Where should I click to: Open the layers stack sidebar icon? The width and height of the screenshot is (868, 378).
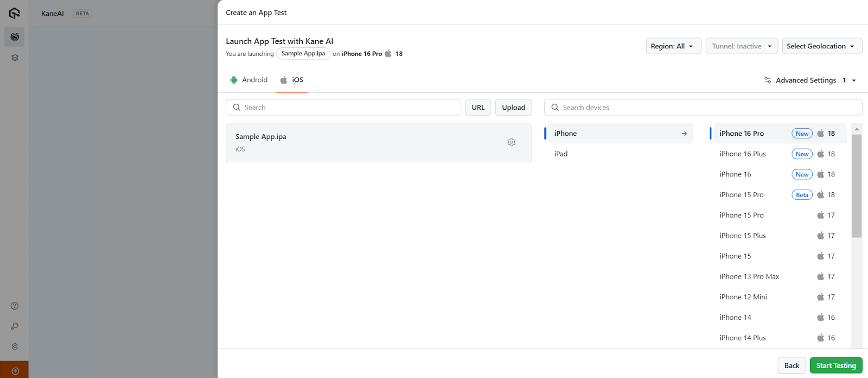pyautogui.click(x=15, y=58)
